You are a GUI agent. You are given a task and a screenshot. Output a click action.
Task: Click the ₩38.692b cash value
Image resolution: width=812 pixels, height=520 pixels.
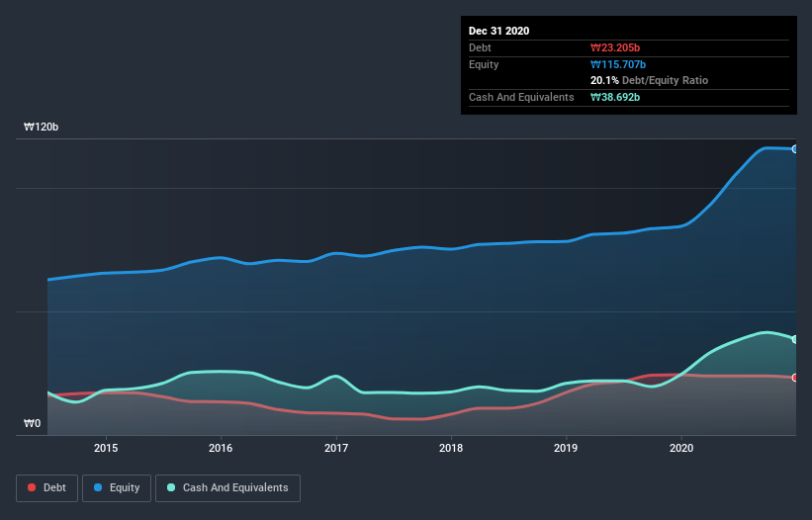coord(615,97)
